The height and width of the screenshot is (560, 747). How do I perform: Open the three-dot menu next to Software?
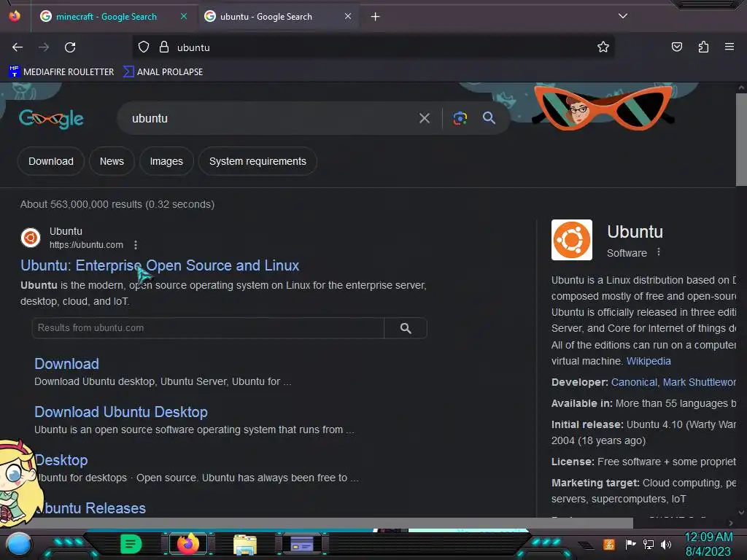(659, 252)
